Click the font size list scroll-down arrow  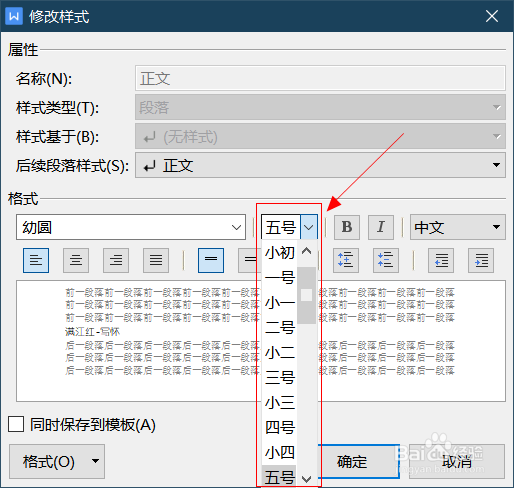[x=306, y=479]
